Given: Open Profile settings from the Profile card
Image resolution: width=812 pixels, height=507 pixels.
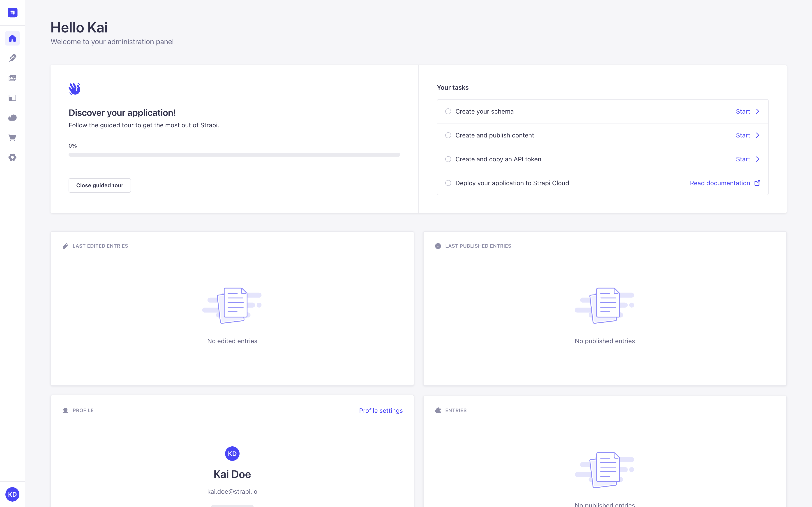Looking at the screenshot, I should 381,410.
